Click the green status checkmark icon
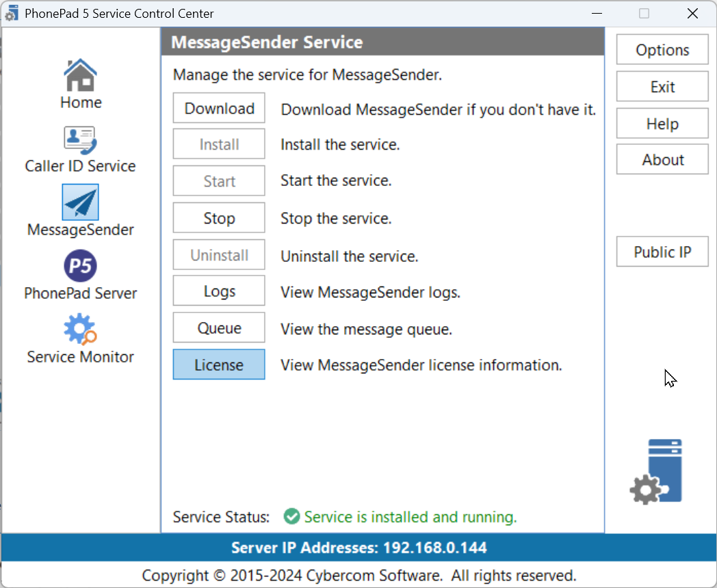This screenshot has height=588, width=717. pyautogui.click(x=291, y=517)
